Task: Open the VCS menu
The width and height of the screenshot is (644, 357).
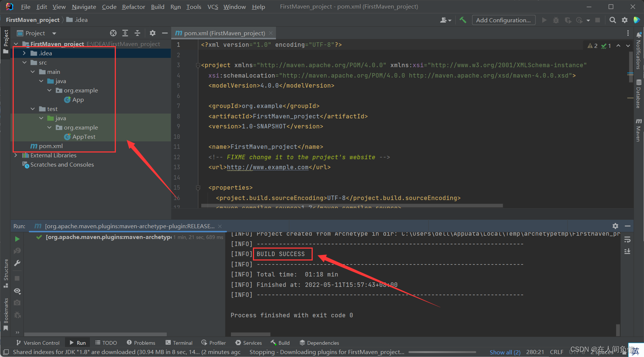Action: point(213,7)
